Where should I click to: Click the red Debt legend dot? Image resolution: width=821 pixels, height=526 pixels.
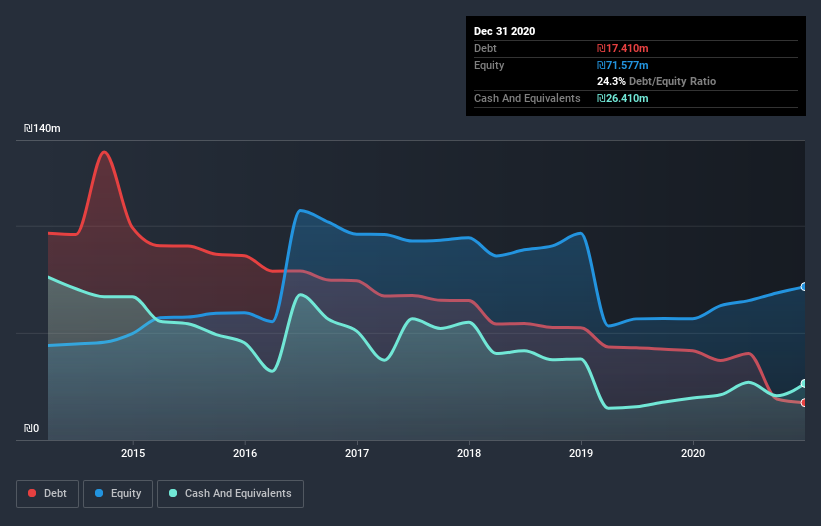(32, 493)
